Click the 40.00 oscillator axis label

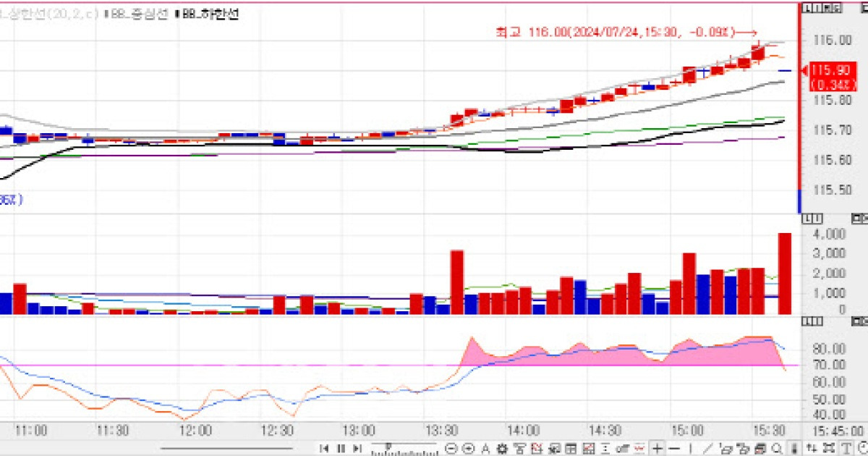point(830,415)
